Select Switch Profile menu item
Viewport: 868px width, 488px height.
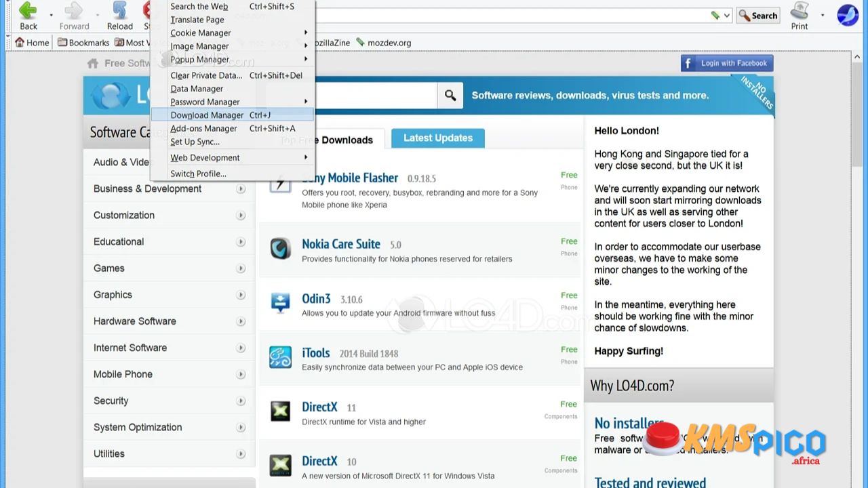pyautogui.click(x=232, y=174)
